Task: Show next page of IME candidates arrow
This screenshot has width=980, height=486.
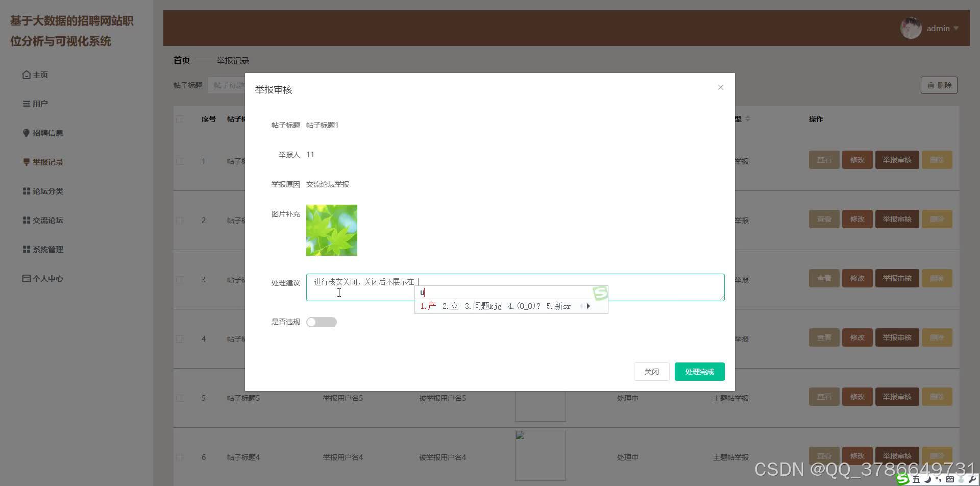Action: pyautogui.click(x=589, y=306)
